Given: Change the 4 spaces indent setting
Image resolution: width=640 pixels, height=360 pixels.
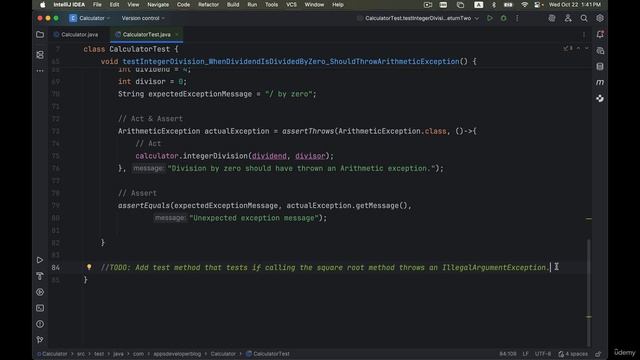Looking at the screenshot, I should point(573,354).
